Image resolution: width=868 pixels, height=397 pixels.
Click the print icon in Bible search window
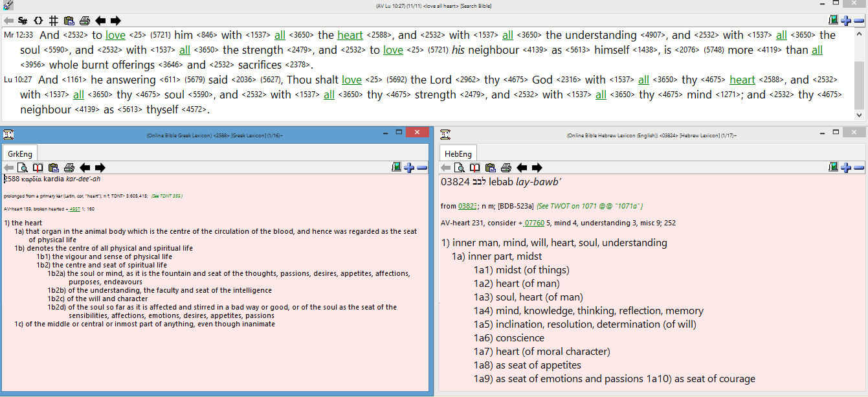tap(84, 21)
